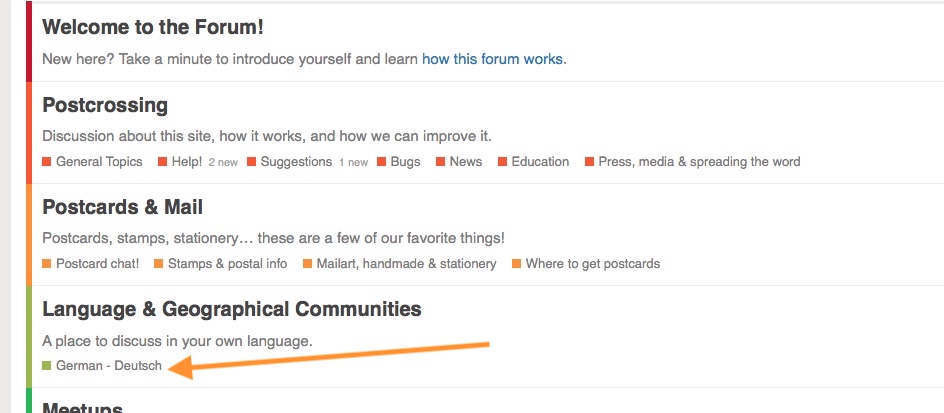This screenshot has width=944, height=413.
Task: Go to General Topics subcategory
Action: pyautogui.click(x=99, y=162)
